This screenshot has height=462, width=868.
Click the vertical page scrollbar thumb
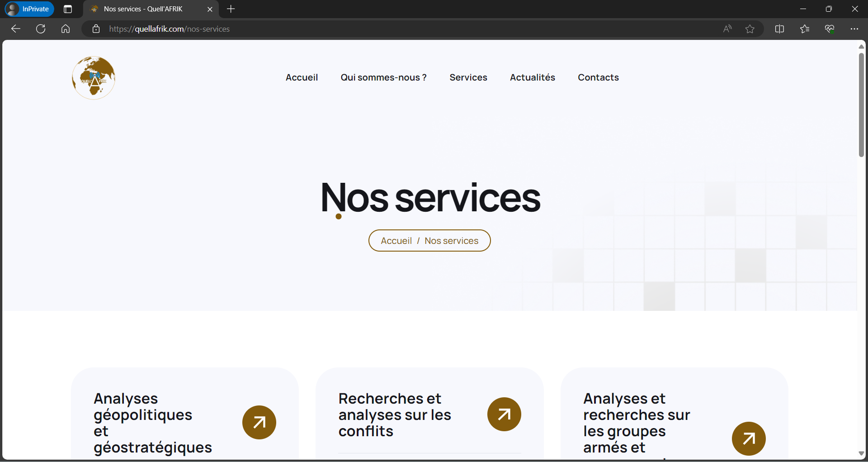861,105
